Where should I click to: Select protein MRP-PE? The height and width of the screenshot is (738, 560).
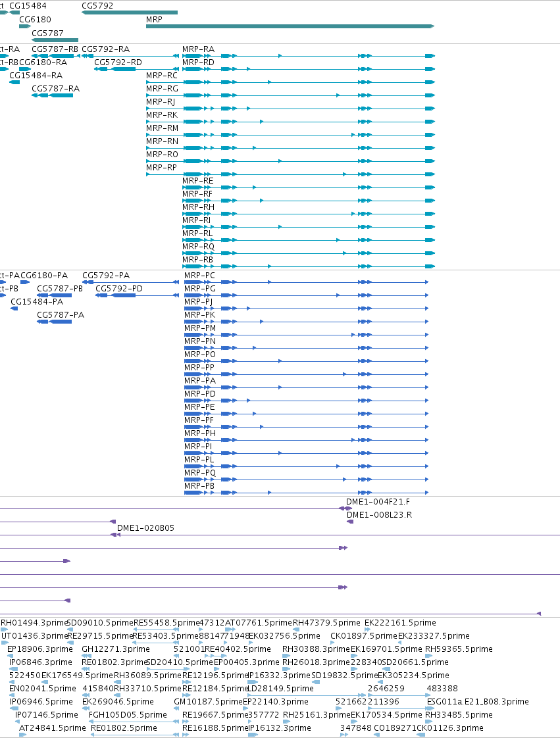pos(199,408)
